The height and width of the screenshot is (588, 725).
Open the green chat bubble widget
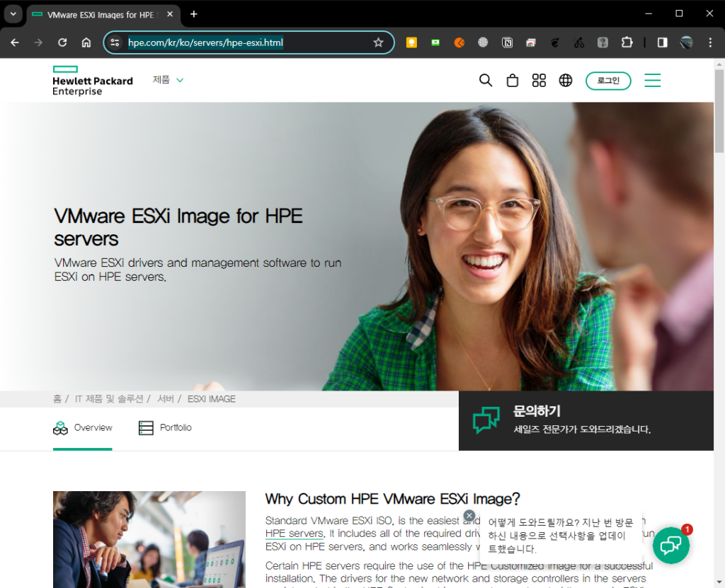(x=671, y=546)
